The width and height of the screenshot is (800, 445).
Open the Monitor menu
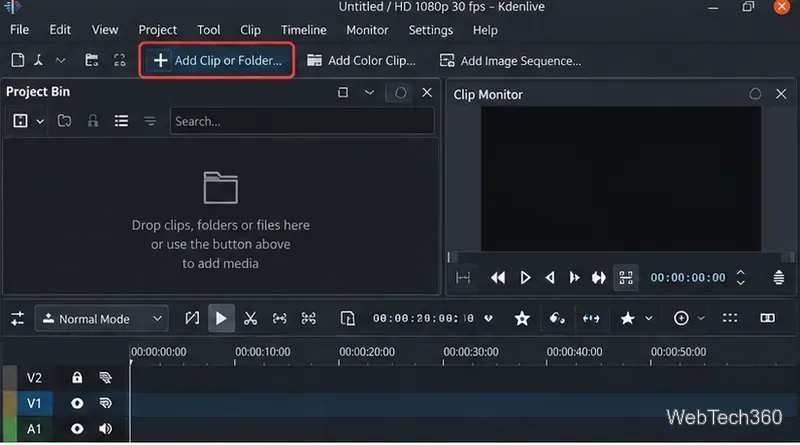point(367,30)
